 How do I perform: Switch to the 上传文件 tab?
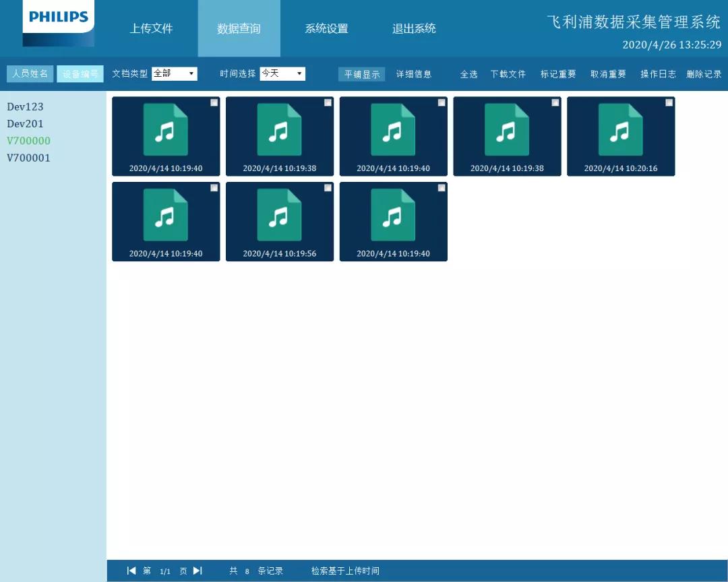click(151, 28)
